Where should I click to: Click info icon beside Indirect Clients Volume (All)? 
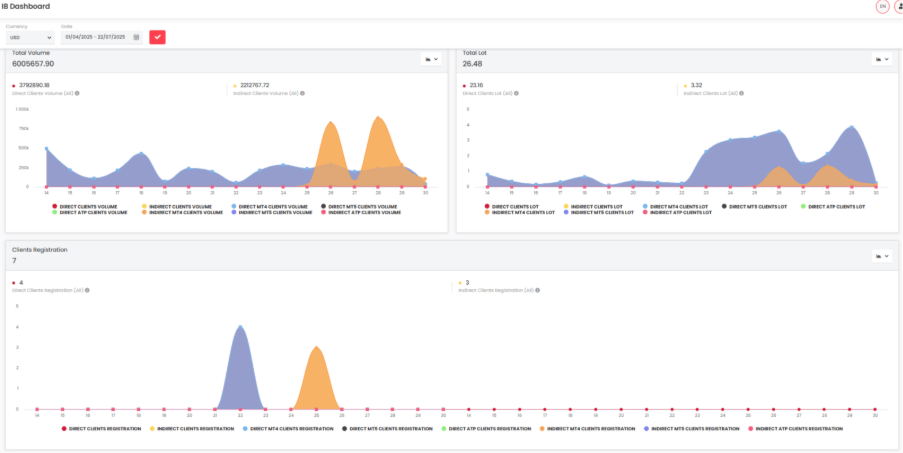point(300,93)
